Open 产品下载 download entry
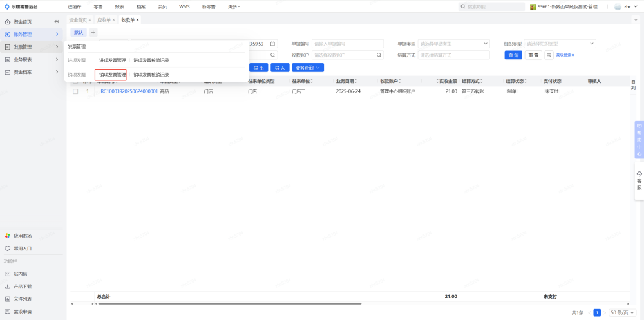This screenshot has height=320, width=644. point(23,286)
